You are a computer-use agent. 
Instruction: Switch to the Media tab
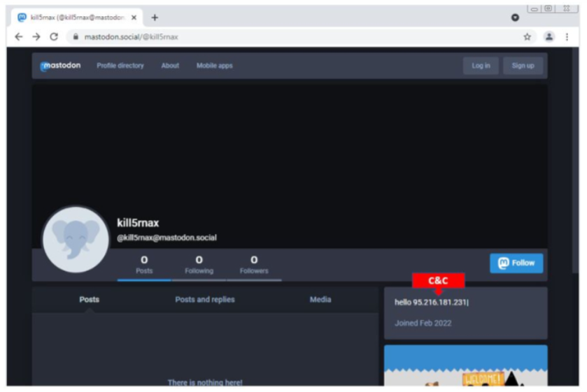[x=320, y=300]
